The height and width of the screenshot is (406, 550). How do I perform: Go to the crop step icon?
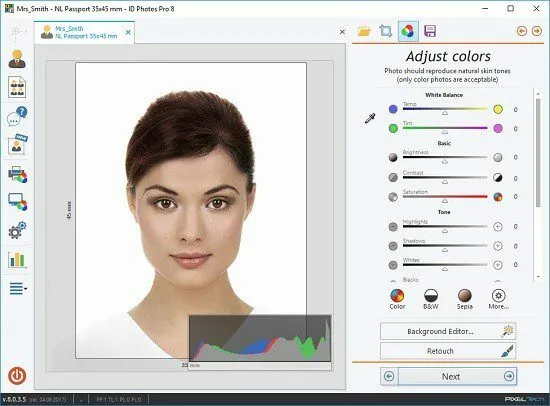coord(385,31)
